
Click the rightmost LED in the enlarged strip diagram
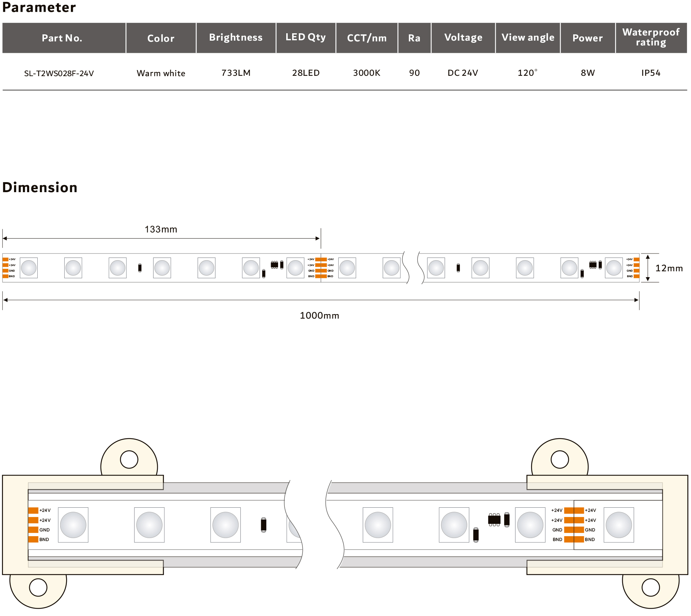[619, 525]
